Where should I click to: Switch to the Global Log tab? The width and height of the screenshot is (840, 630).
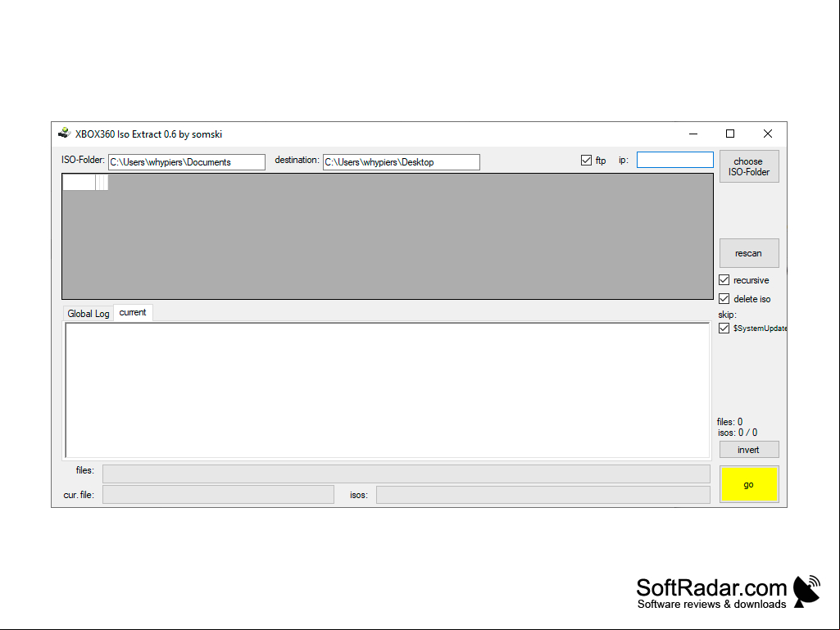[x=89, y=314]
